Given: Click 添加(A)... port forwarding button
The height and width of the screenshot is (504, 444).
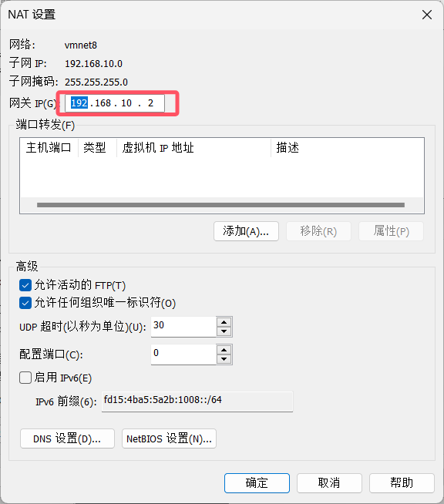Looking at the screenshot, I should click(x=246, y=231).
